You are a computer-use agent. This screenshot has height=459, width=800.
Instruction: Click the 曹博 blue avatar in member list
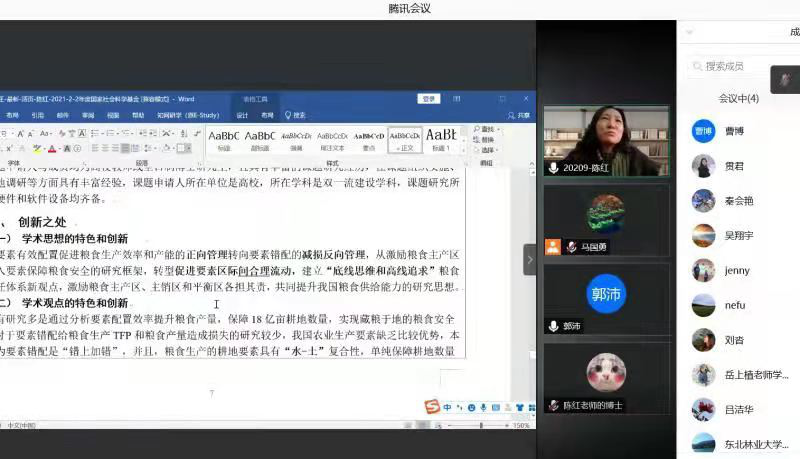click(703, 131)
